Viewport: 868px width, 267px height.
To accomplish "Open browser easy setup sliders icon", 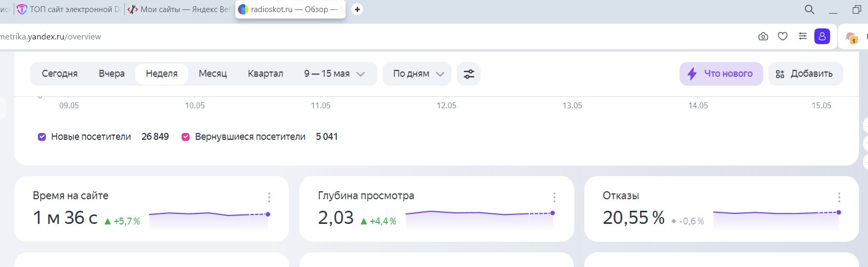I will tap(802, 36).
